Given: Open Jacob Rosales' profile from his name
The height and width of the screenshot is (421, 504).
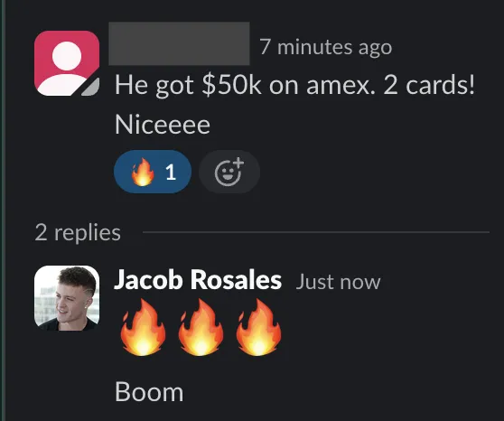Looking at the screenshot, I should [x=198, y=280].
